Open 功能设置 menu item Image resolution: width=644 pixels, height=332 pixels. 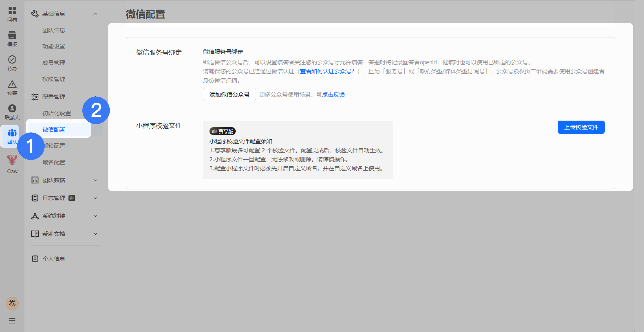(x=54, y=46)
